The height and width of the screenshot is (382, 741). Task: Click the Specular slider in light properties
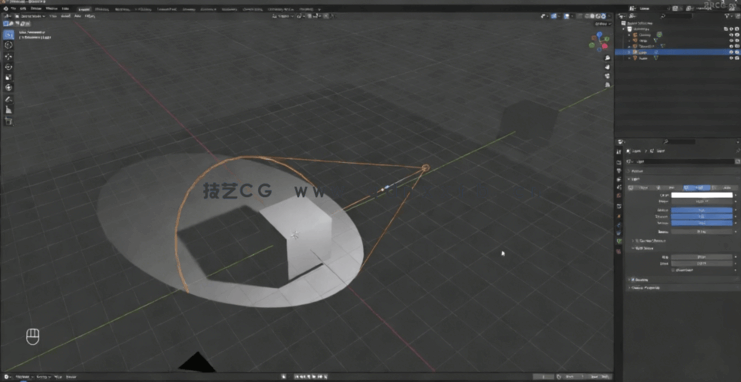702,216
